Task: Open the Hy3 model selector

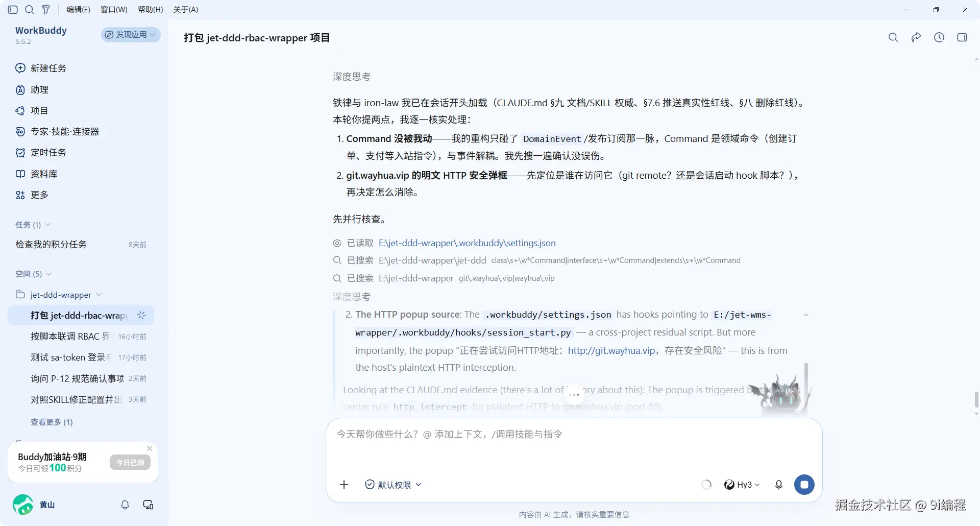Action: 742,485
